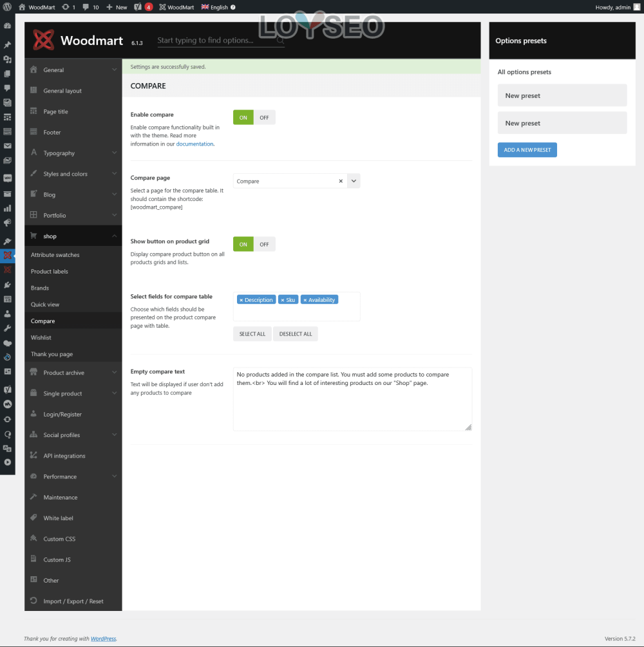Open General layout menu item

(73, 91)
